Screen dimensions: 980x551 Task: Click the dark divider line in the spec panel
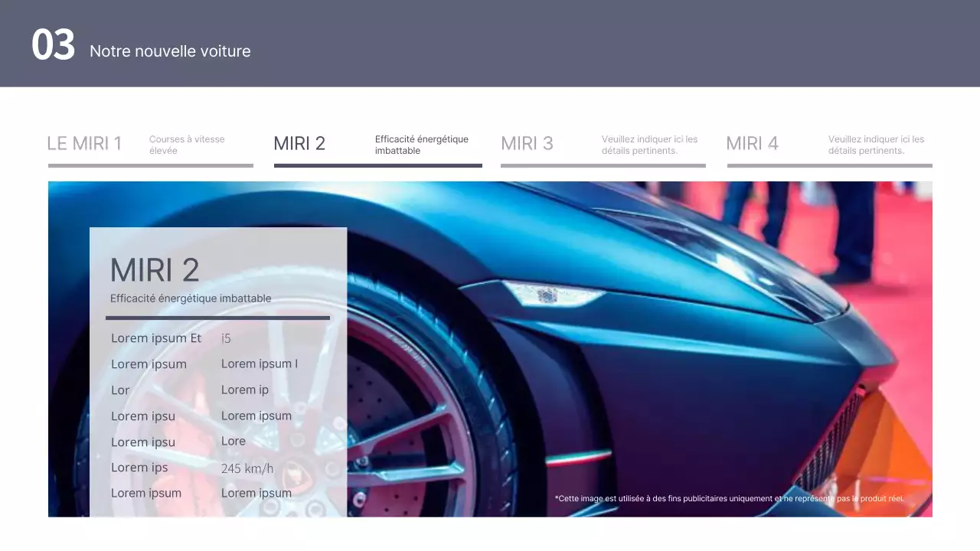(217, 318)
